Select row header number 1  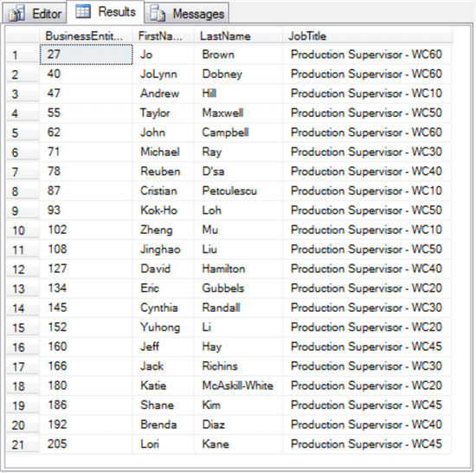(23, 55)
